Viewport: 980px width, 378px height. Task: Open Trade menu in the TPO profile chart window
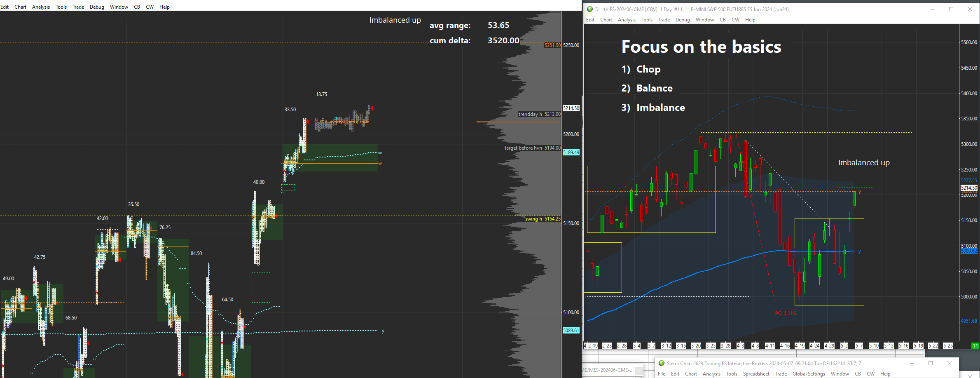[x=78, y=7]
